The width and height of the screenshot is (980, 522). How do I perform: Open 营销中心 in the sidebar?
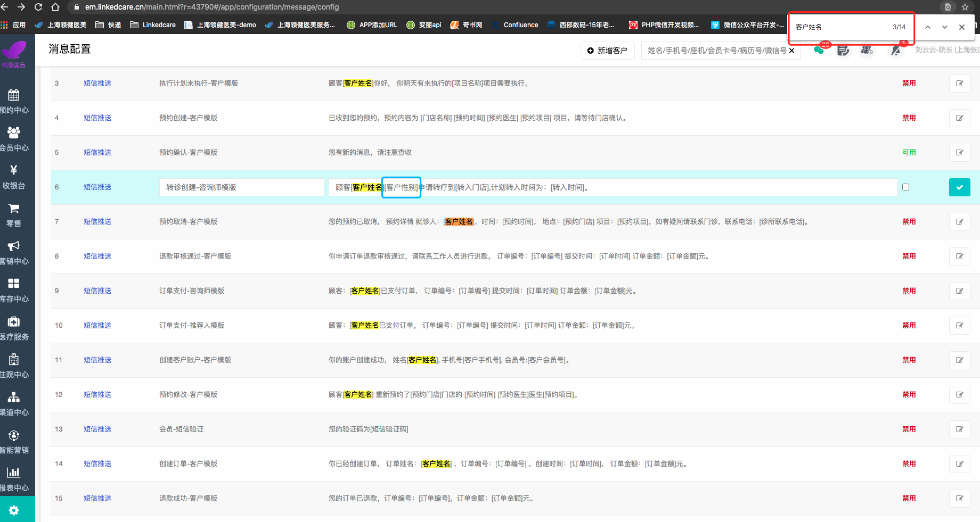14,253
